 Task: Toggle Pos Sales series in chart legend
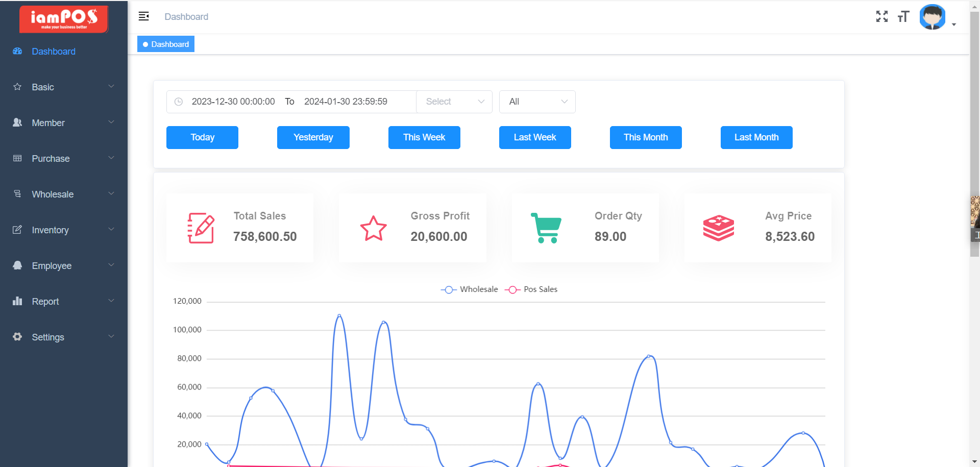click(531, 289)
